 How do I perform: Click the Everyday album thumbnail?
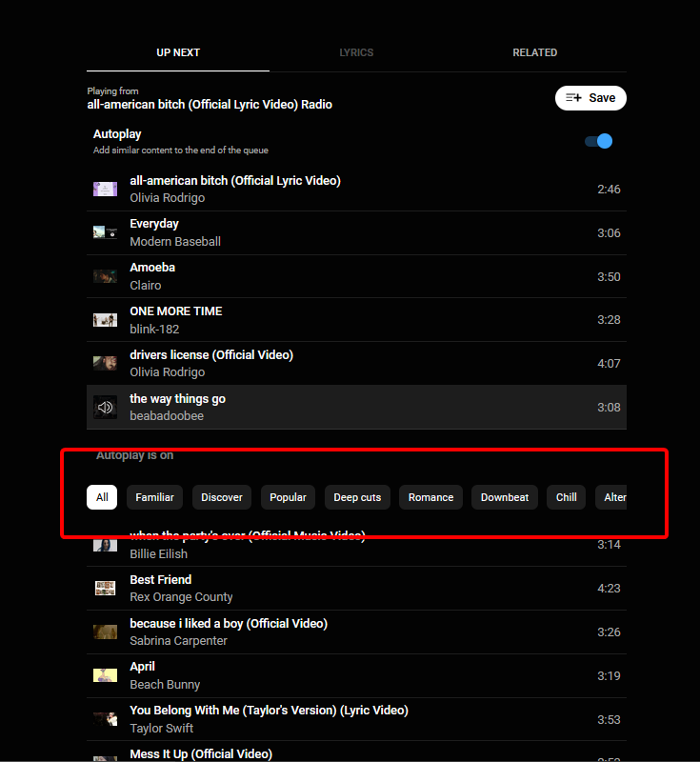[x=105, y=232]
